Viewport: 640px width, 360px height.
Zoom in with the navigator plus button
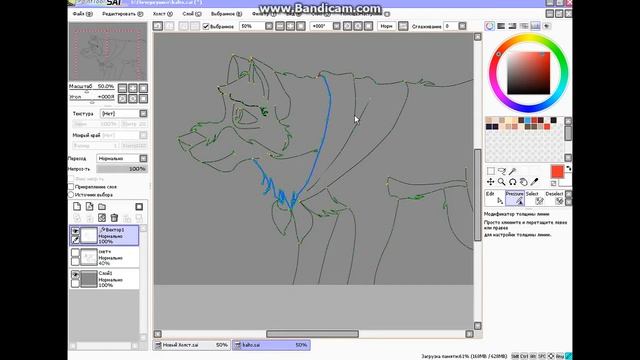click(x=133, y=88)
